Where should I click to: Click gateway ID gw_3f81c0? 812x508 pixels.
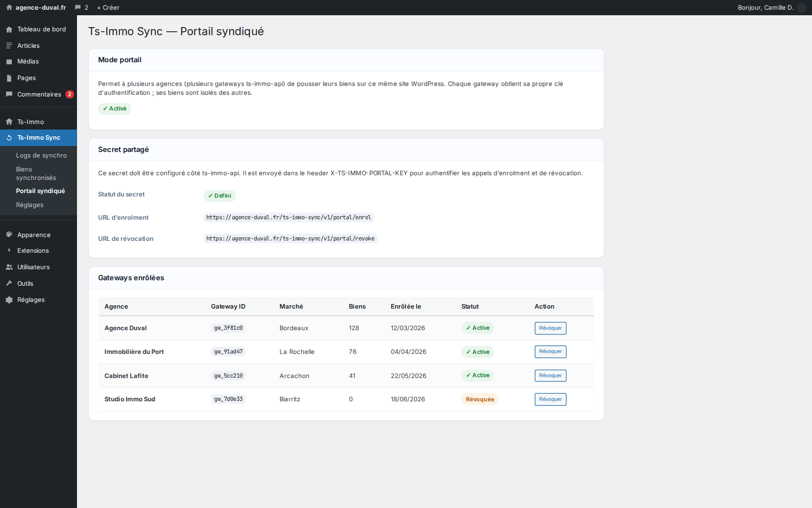(228, 328)
